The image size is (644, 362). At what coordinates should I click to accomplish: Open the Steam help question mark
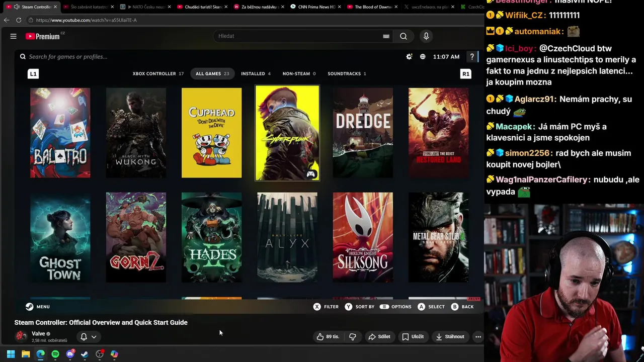click(472, 57)
